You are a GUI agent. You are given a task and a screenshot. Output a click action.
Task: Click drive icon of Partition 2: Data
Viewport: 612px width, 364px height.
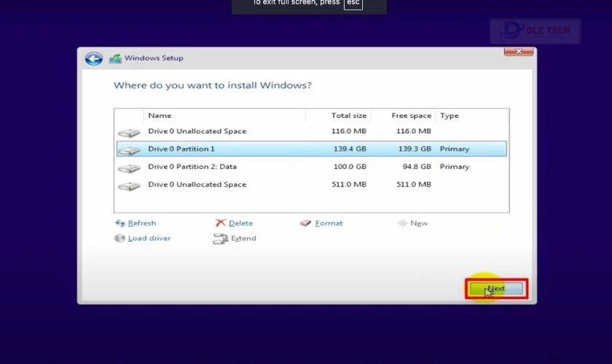[x=129, y=168]
